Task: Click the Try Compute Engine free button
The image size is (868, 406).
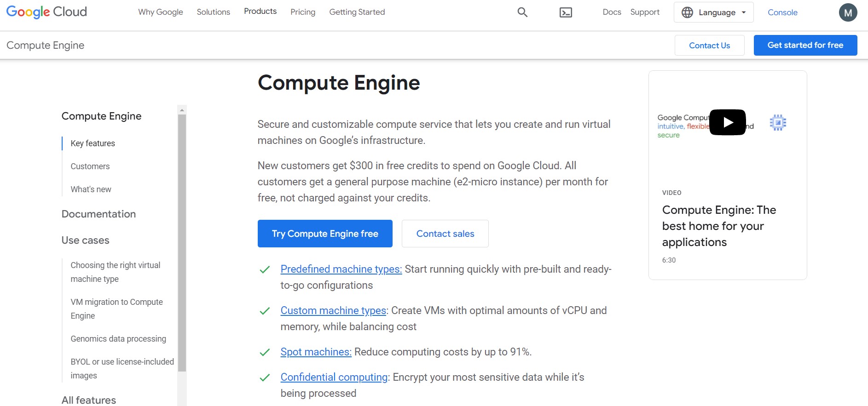Action: [324, 234]
